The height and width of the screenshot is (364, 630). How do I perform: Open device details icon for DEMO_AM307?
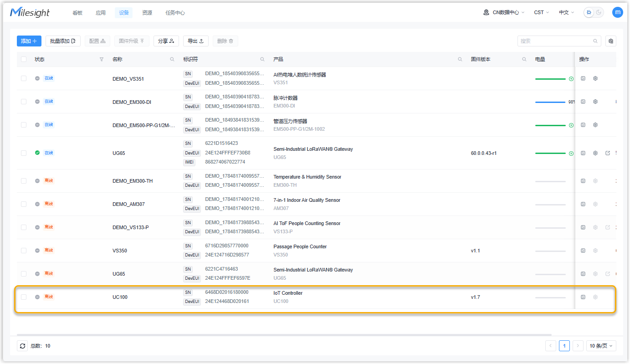pos(583,204)
